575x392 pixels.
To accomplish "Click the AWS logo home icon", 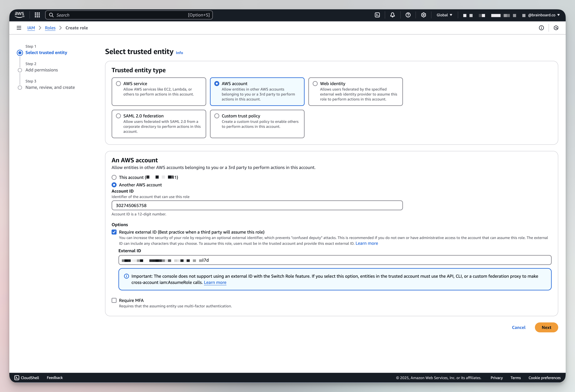I will click(x=20, y=15).
